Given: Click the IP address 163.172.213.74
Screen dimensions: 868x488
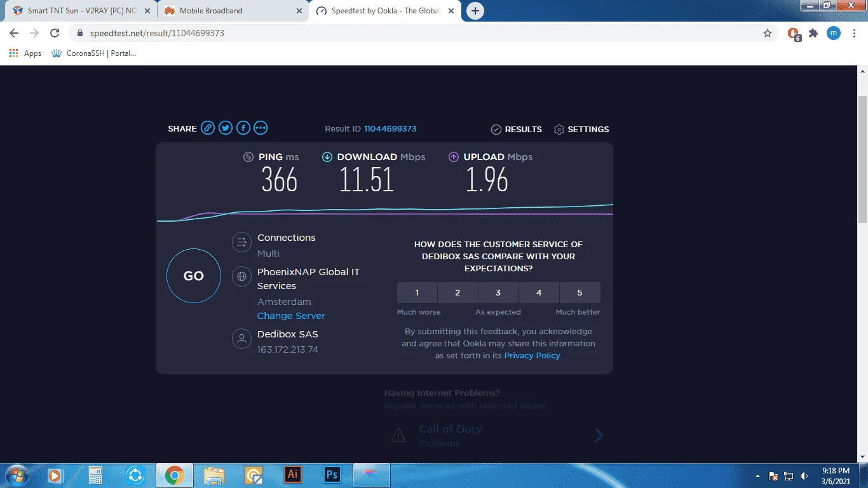Looking at the screenshot, I should [x=288, y=349].
